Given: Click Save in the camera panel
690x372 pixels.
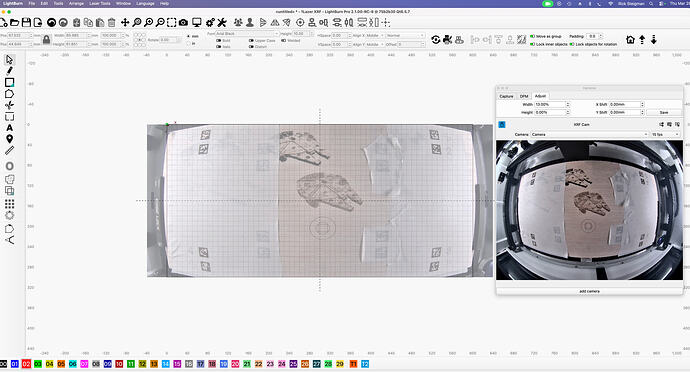Looking at the screenshot, I should click(x=664, y=112).
